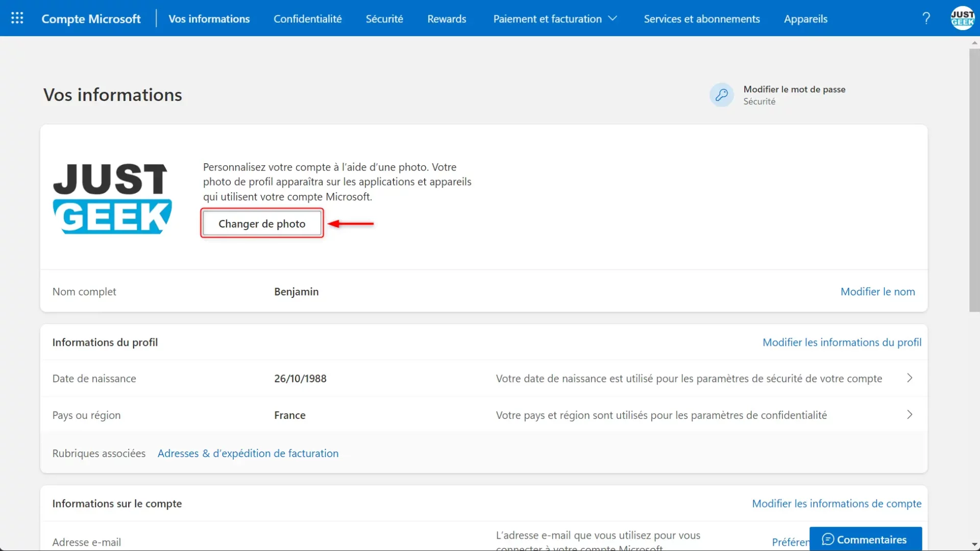Expand the Paiement et facturation menu
Screen dimensions: 980x551
click(555, 19)
